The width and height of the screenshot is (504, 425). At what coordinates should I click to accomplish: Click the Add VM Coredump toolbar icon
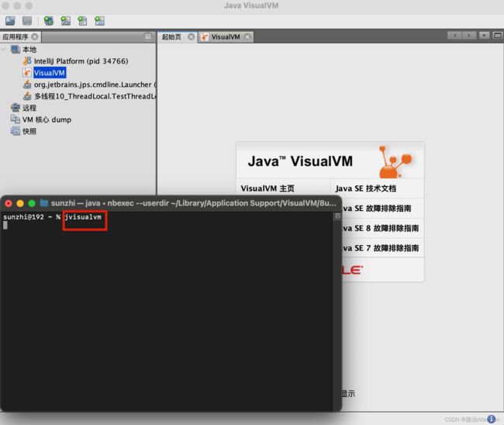point(82,21)
